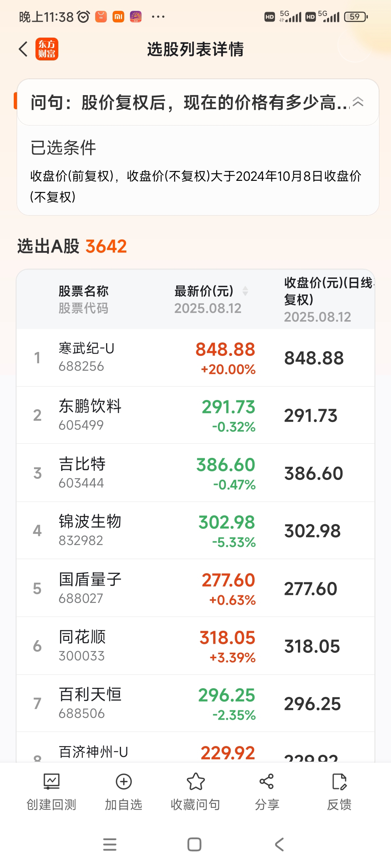Select the 同花顺 300033 entry

(x=195, y=646)
